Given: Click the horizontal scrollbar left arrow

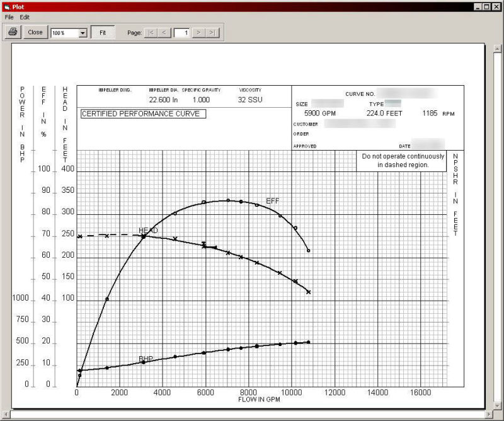Looking at the screenshot, I should (5, 414).
